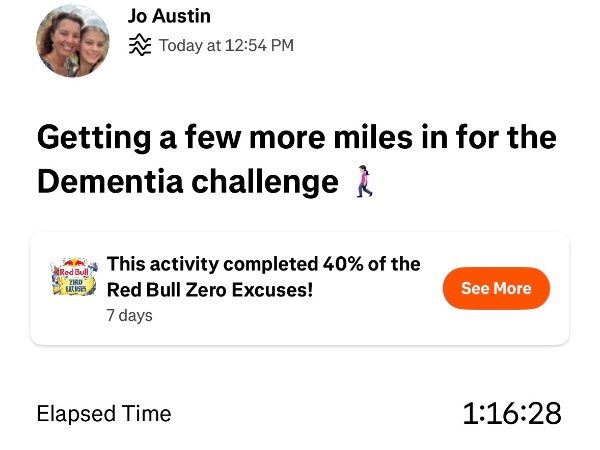The width and height of the screenshot is (600, 450).
Task: Click the walking woman emoji in title
Action: click(364, 181)
